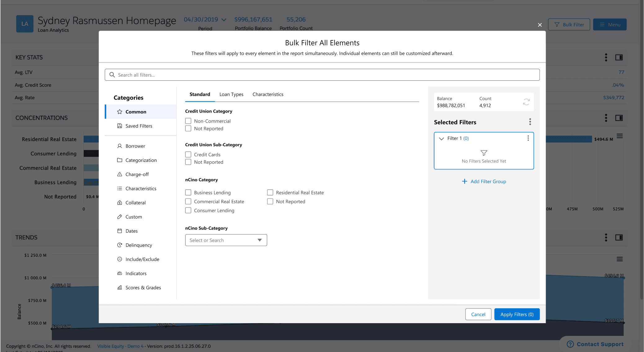The image size is (644, 352).
Task: Open the Charge-off warning category
Action: coord(137,174)
